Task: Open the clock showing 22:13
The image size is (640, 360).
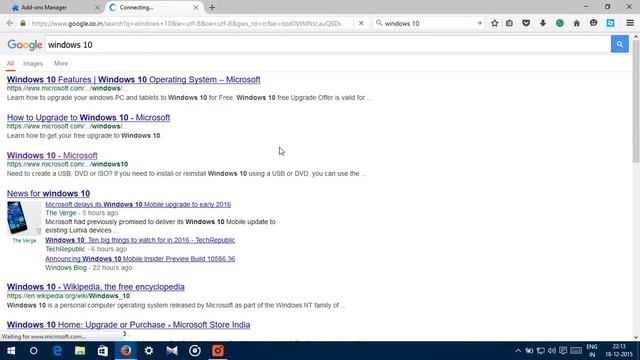Action: [619, 351]
